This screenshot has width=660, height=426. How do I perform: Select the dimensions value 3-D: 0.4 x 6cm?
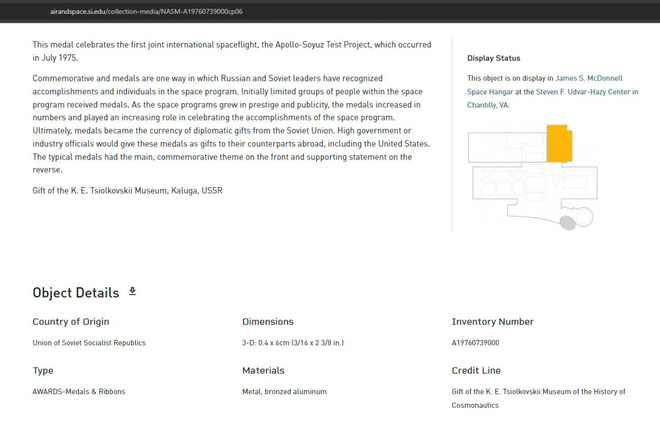click(x=293, y=343)
